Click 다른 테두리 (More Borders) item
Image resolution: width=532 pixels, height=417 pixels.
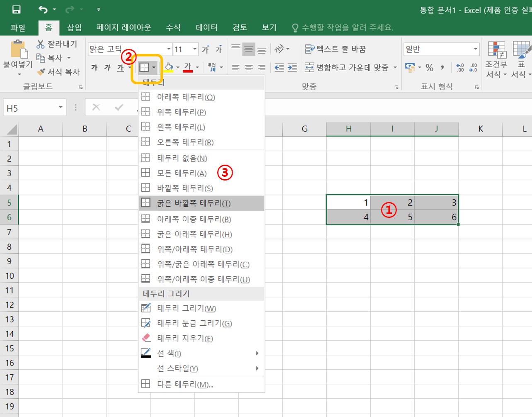coord(202,384)
